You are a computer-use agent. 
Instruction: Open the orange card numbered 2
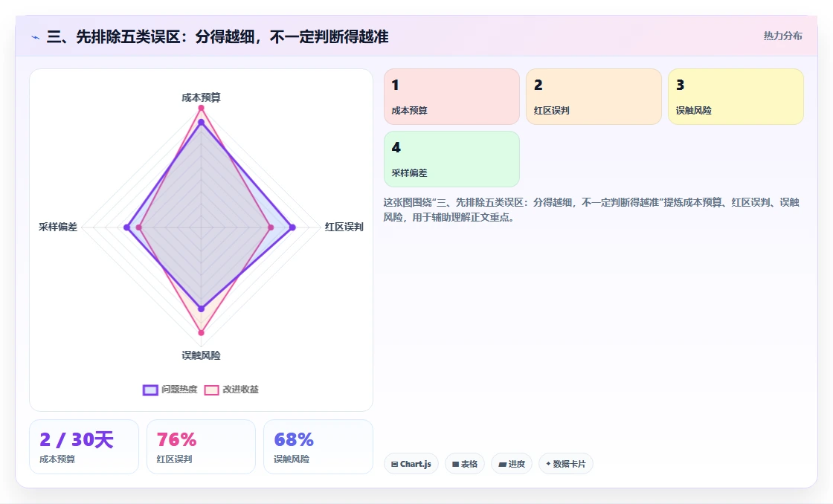594,97
